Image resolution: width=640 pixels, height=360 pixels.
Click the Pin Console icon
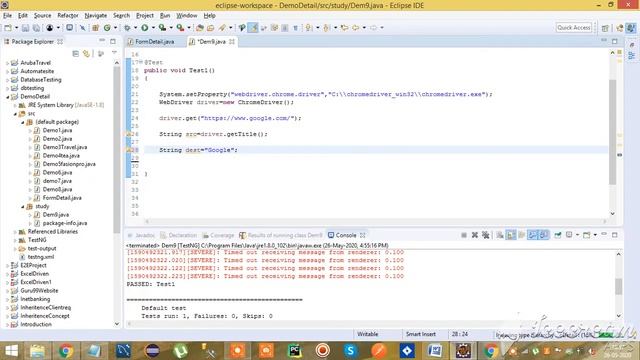pos(558,235)
